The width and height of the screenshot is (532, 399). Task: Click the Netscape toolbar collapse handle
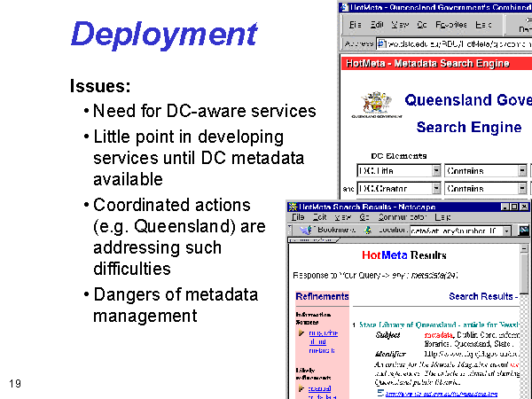[x=289, y=231]
